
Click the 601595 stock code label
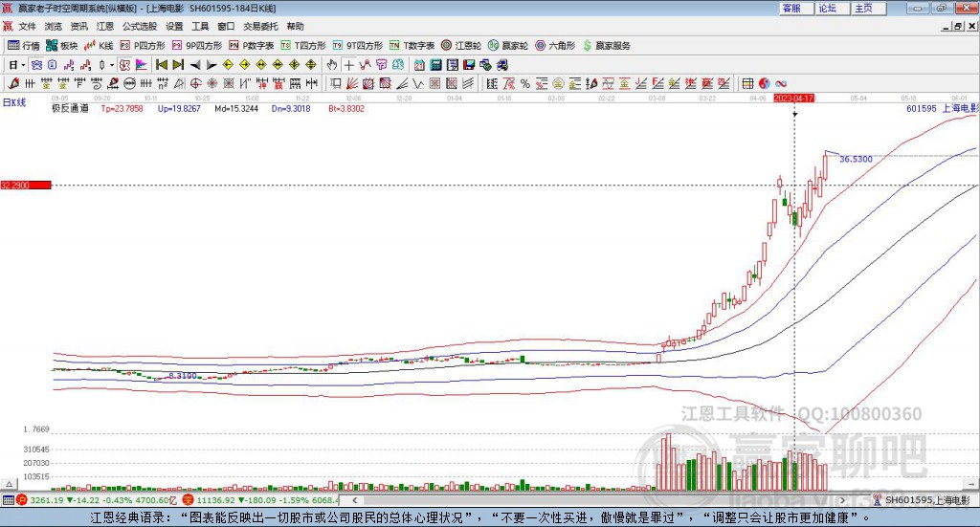point(922,109)
